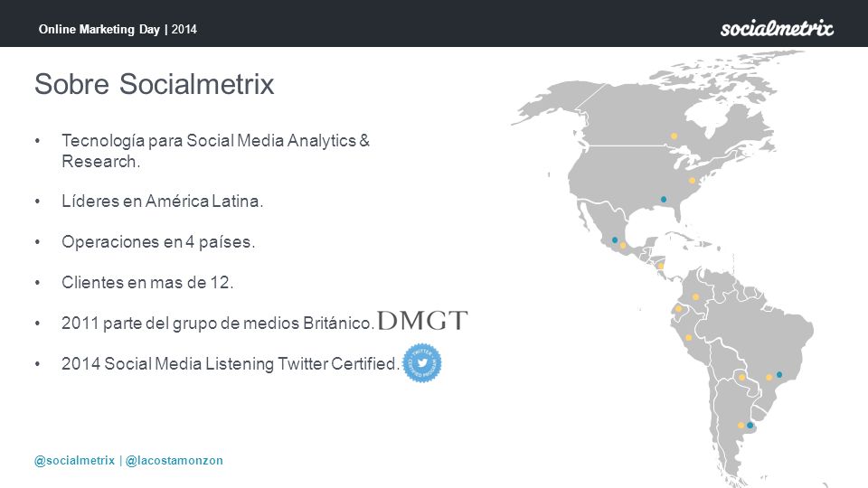
Task: Click the yellow dot in Peru
Action: (x=688, y=337)
